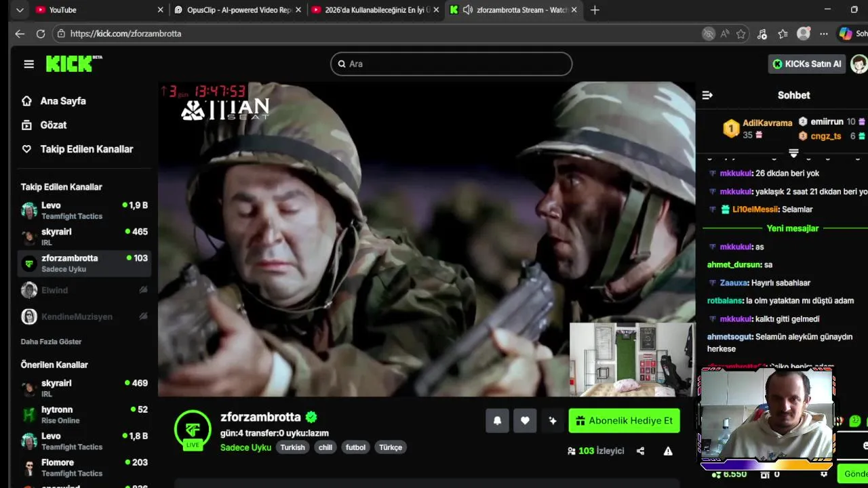Viewport: 868px width, 488px height.
Task: Open followed skyrairl channel with 465 viewers
Action: point(84,237)
